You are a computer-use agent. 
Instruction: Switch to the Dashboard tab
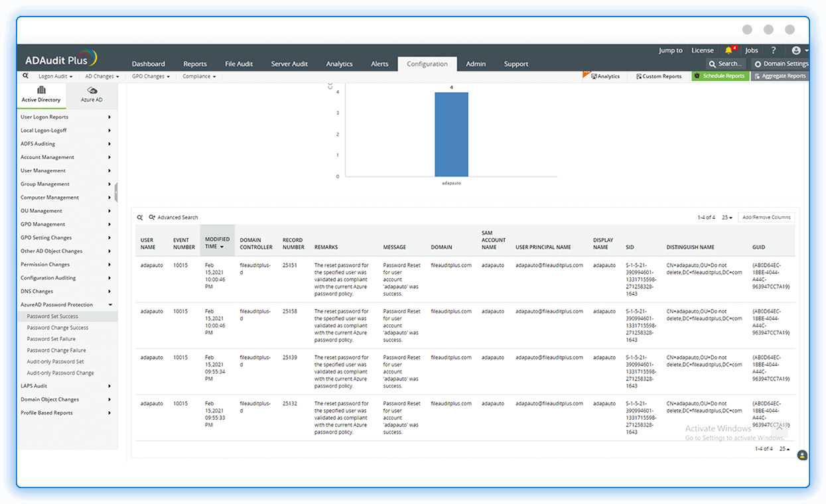(149, 64)
